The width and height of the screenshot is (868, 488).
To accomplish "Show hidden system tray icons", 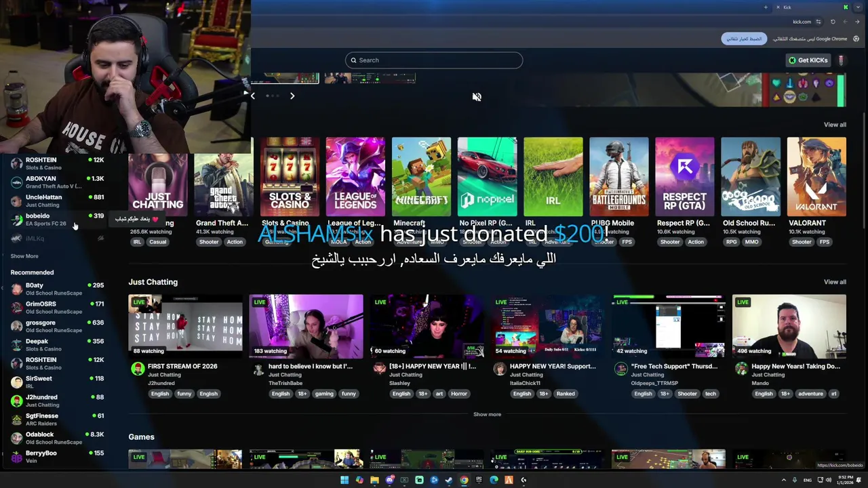I will coord(785,480).
